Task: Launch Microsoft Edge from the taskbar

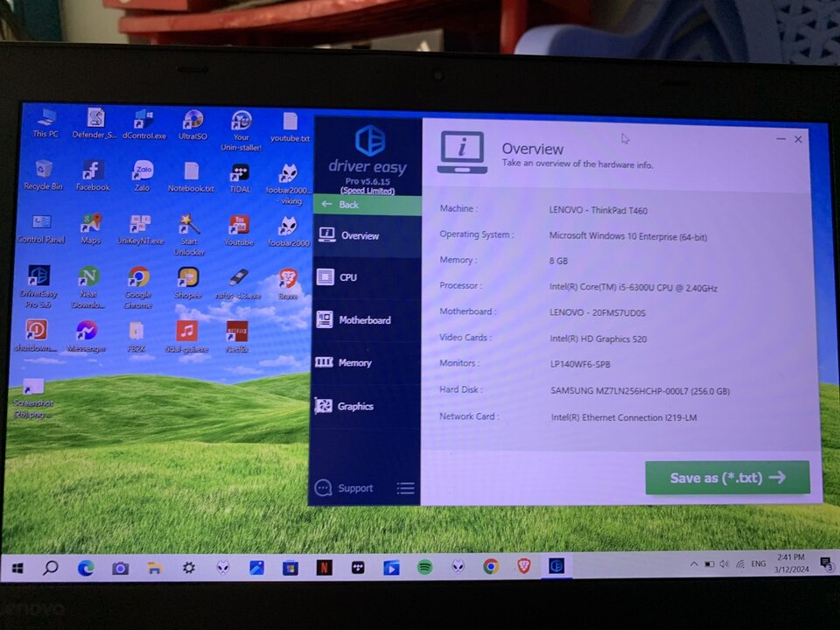Action: tap(86, 568)
